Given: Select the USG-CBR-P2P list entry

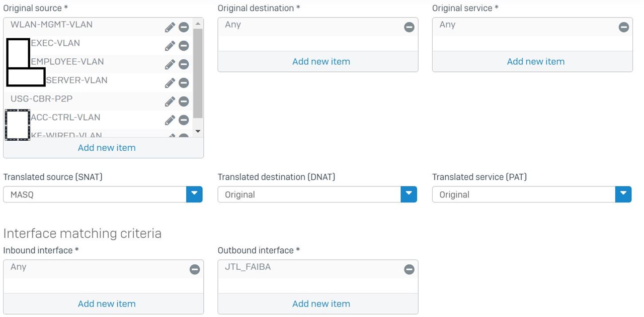Looking at the screenshot, I should point(84,101).
